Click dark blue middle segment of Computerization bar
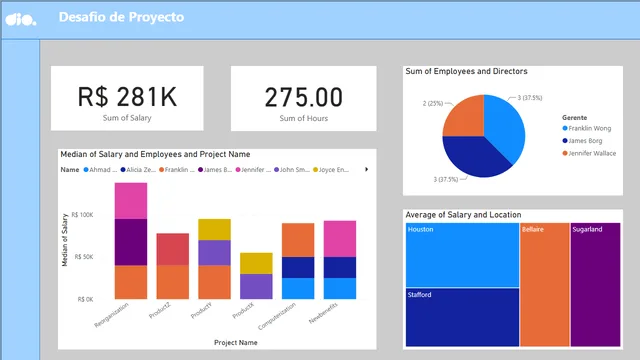 [298, 268]
